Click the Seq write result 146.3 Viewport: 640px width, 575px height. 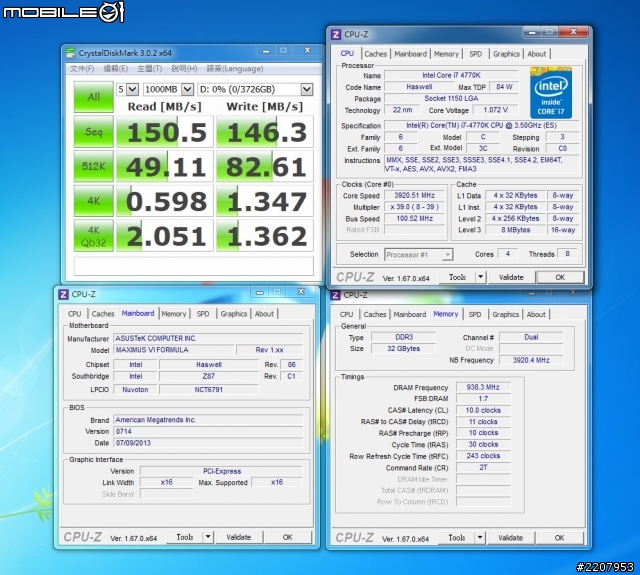click(265, 132)
